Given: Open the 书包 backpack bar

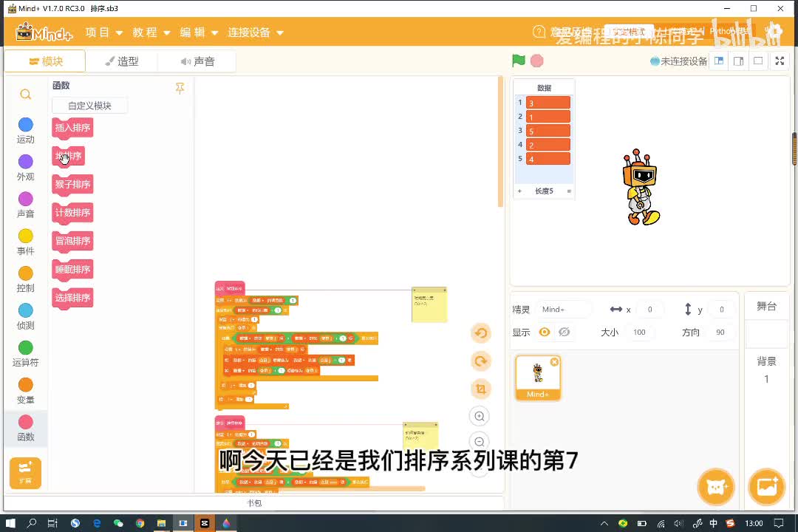Looking at the screenshot, I should 254,503.
